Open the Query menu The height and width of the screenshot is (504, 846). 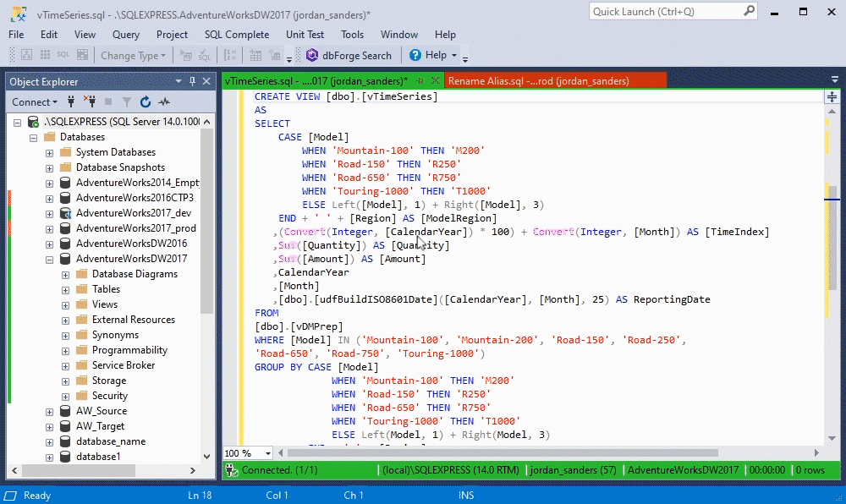(126, 35)
